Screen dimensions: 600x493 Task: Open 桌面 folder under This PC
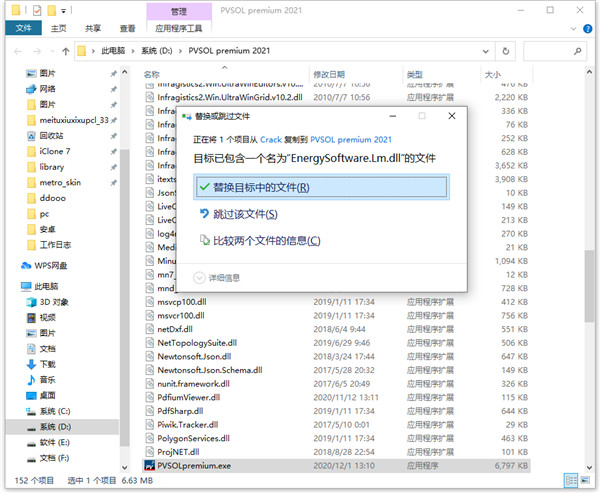coord(47,395)
